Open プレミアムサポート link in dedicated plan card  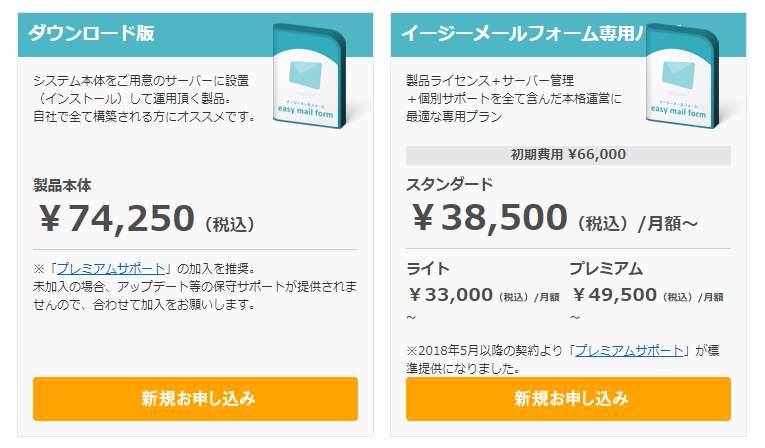pos(629,350)
